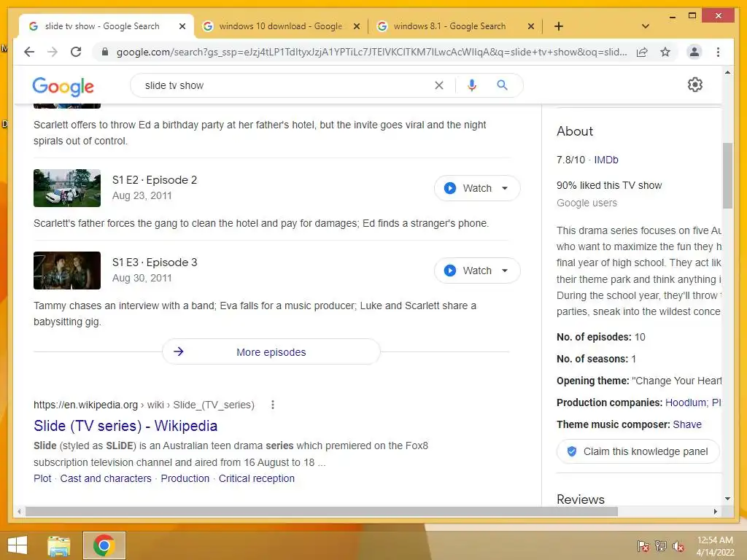Show the clock reading 12:54 AM
This screenshot has height=560, width=747.
point(715,540)
